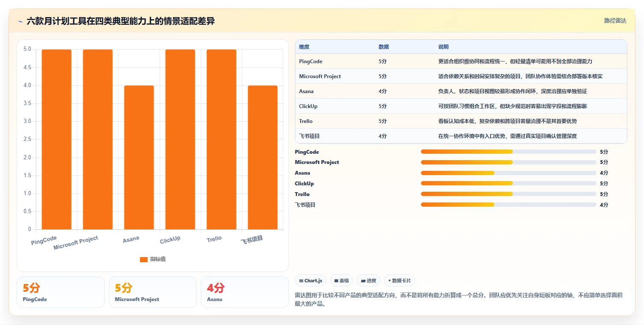Screen dimensions: 644x325
Task: Click the 4分 score in the Asana table row
Action: tap(382, 91)
